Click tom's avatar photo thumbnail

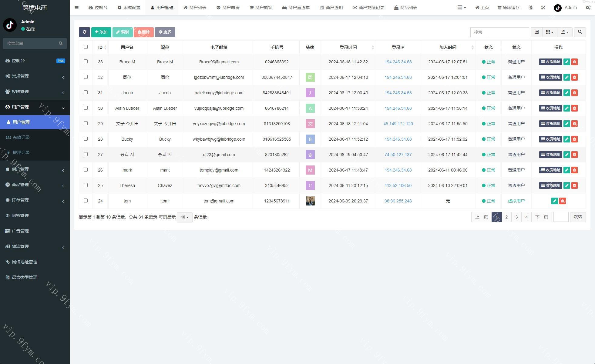[x=310, y=201]
